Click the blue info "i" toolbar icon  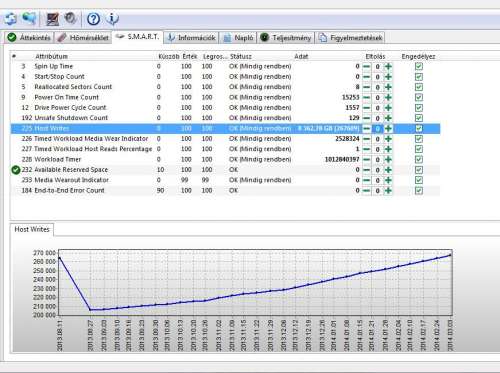click(112, 19)
